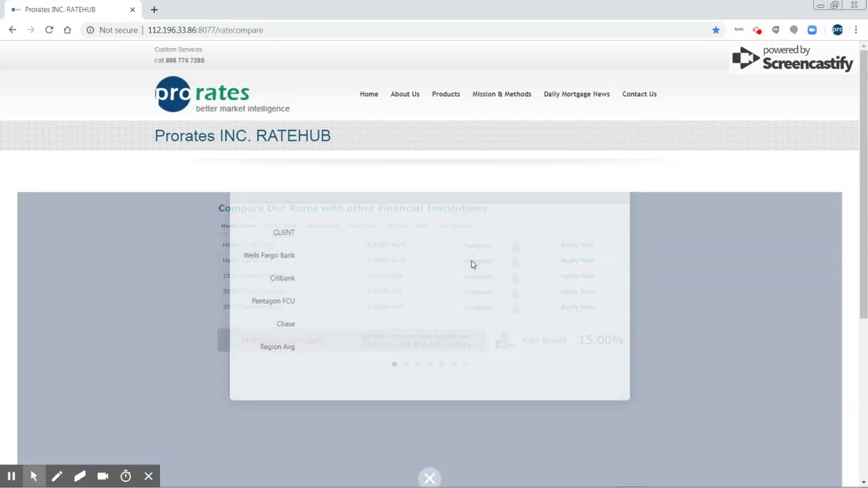Click the Not secure site info icon
The width and height of the screenshot is (868, 488).
[90, 30]
